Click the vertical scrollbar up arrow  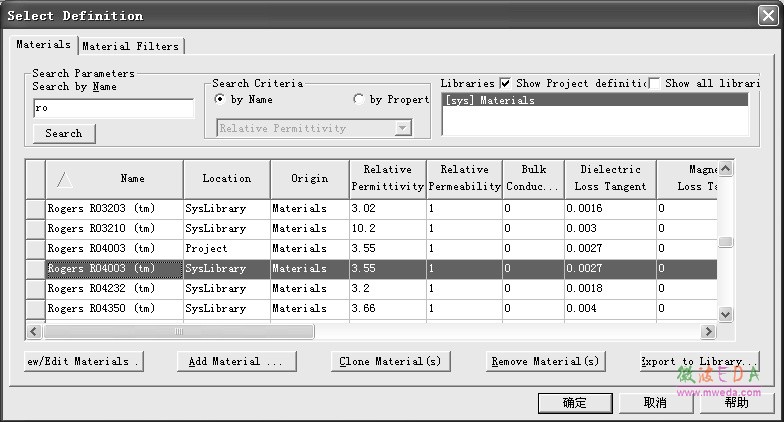(726, 168)
